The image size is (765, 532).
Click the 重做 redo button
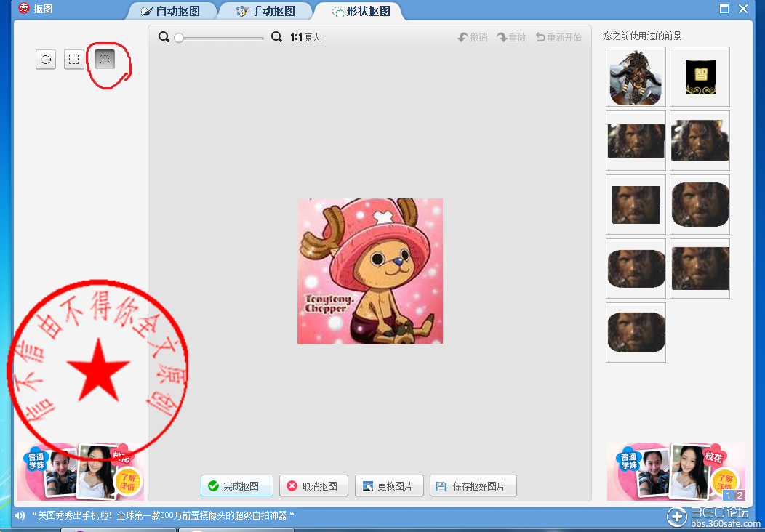pos(511,37)
